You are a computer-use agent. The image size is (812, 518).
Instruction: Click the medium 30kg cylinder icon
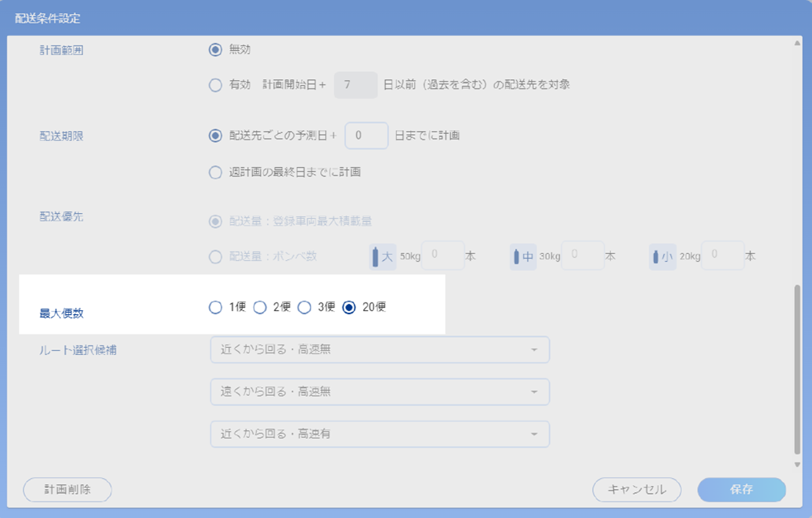pyautogui.click(x=523, y=257)
